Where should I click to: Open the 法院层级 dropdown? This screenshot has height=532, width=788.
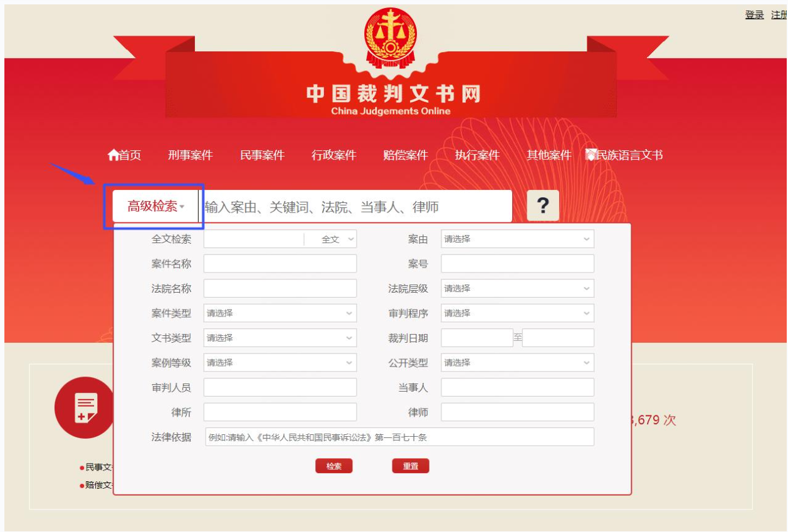[517, 289]
